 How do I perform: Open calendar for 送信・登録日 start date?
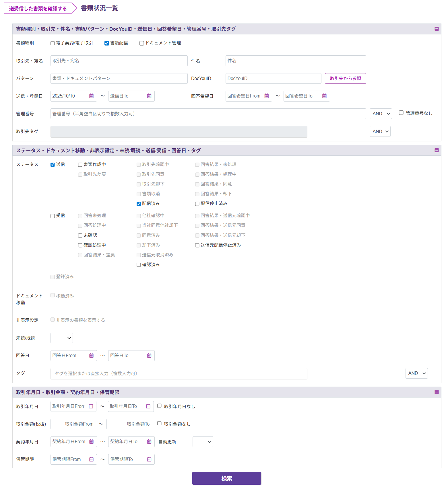[91, 96]
